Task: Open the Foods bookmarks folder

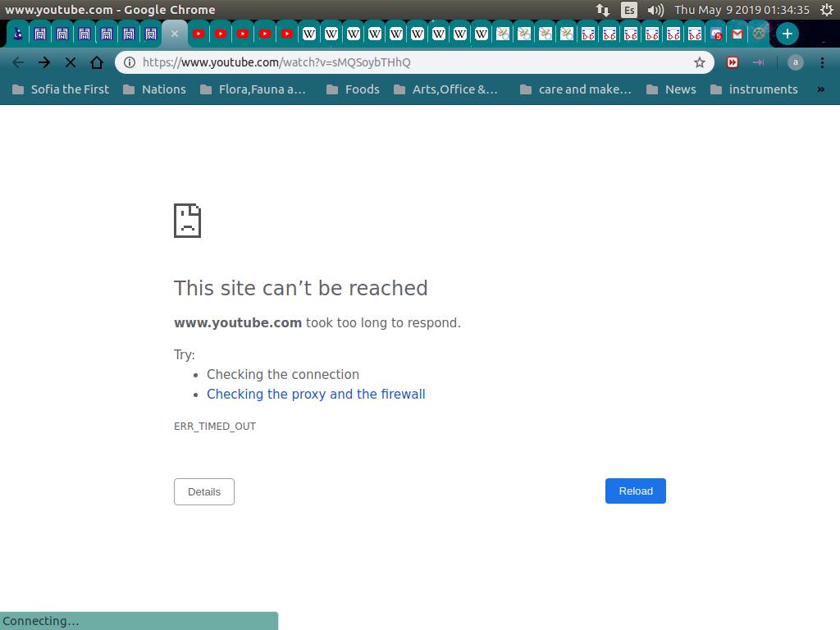Action: pos(353,89)
